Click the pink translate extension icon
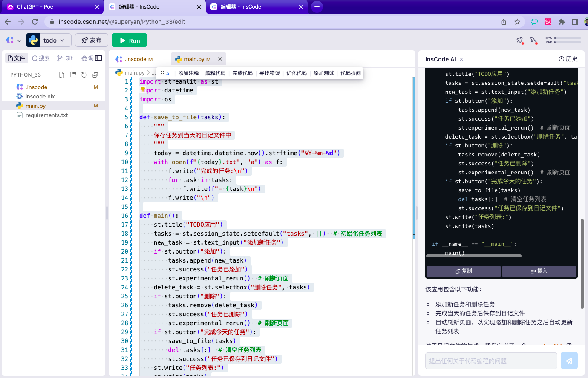Viewport: 588px width, 378px height. (x=548, y=22)
